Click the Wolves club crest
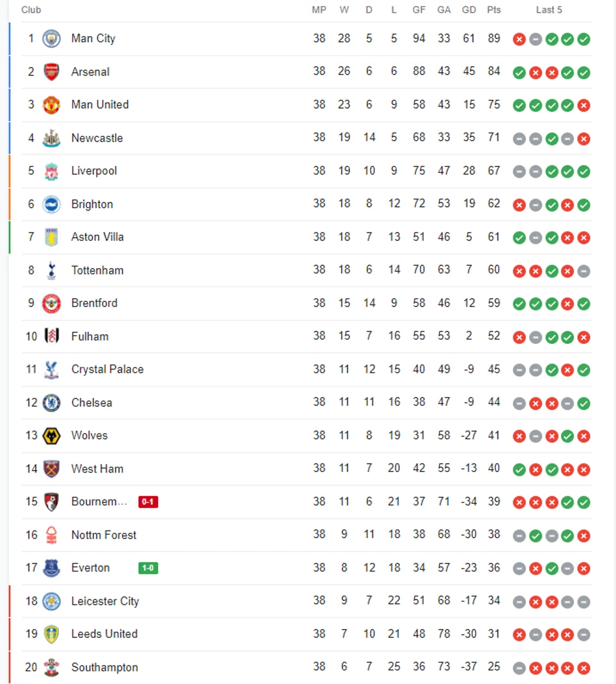The width and height of the screenshot is (616, 684). pos(51,436)
